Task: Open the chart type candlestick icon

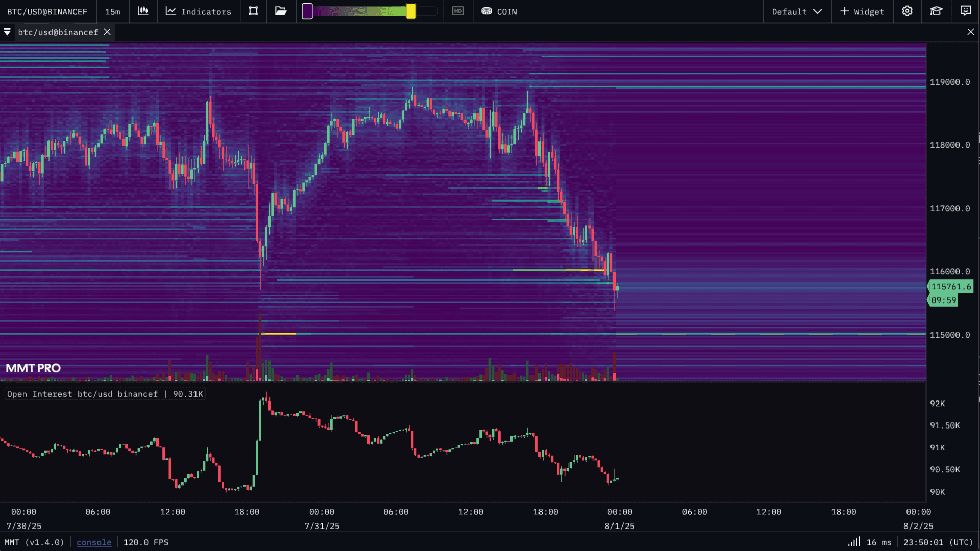Action: click(x=143, y=11)
